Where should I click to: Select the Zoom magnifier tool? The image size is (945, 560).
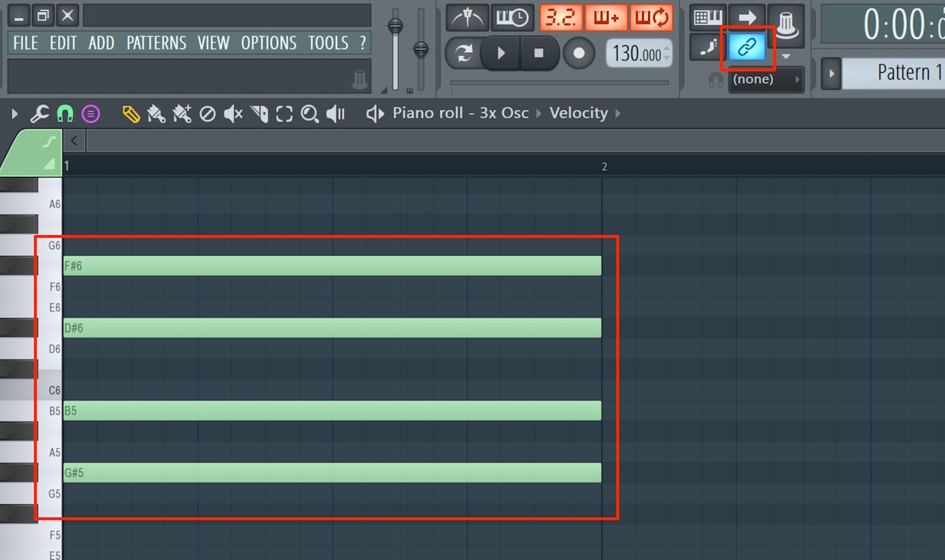[x=310, y=114]
